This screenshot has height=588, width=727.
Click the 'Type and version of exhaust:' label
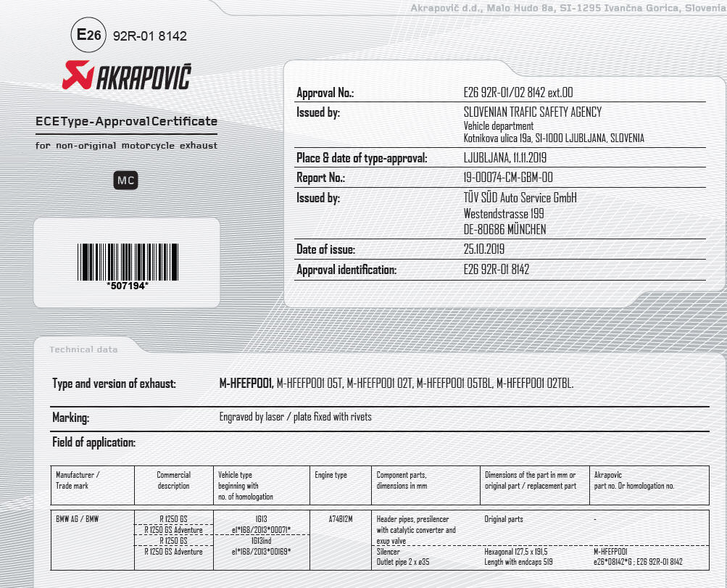114,384
